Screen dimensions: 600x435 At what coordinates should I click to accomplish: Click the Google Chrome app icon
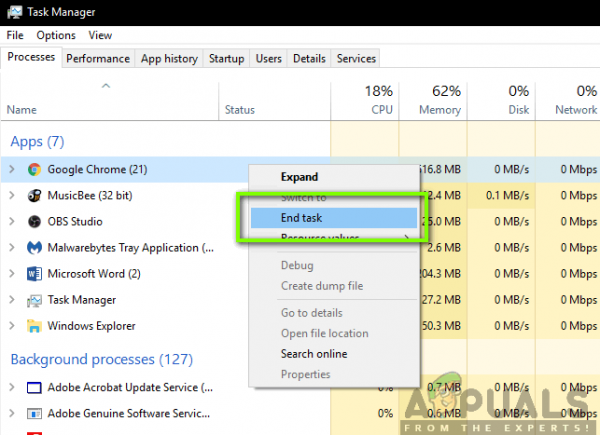[34, 169]
